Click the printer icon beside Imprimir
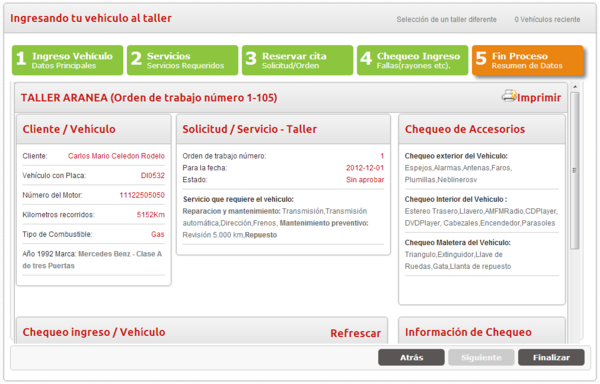The height and width of the screenshot is (384, 600). coord(509,96)
